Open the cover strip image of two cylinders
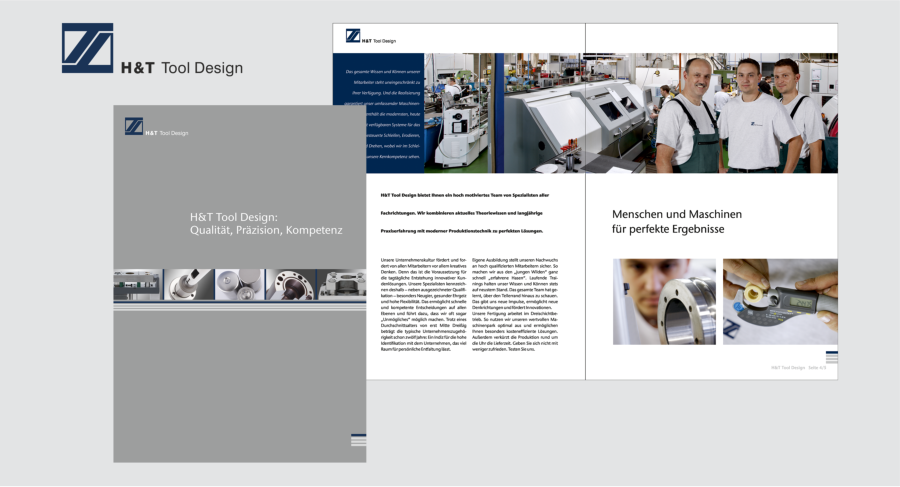The image size is (900, 487). point(240,284)
